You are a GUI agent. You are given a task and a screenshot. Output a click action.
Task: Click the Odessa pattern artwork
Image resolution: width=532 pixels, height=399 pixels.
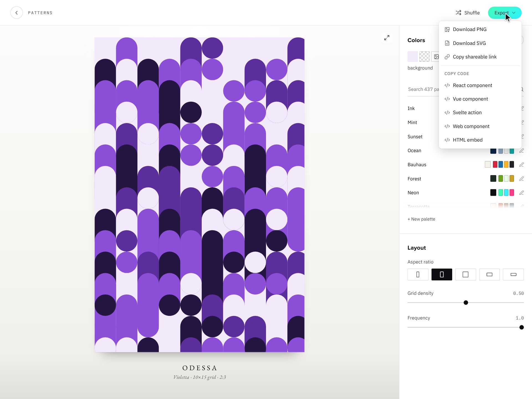point(199,195)
